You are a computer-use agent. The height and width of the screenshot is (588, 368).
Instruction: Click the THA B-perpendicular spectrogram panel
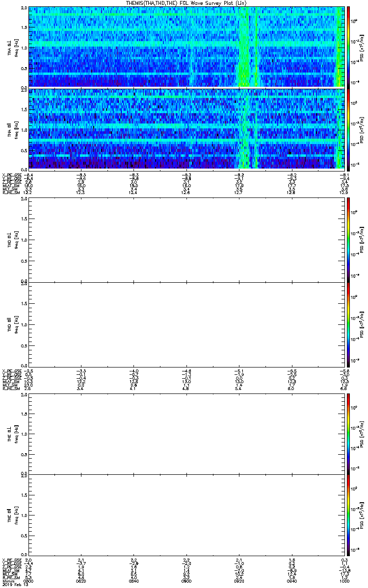click(187, 47)
